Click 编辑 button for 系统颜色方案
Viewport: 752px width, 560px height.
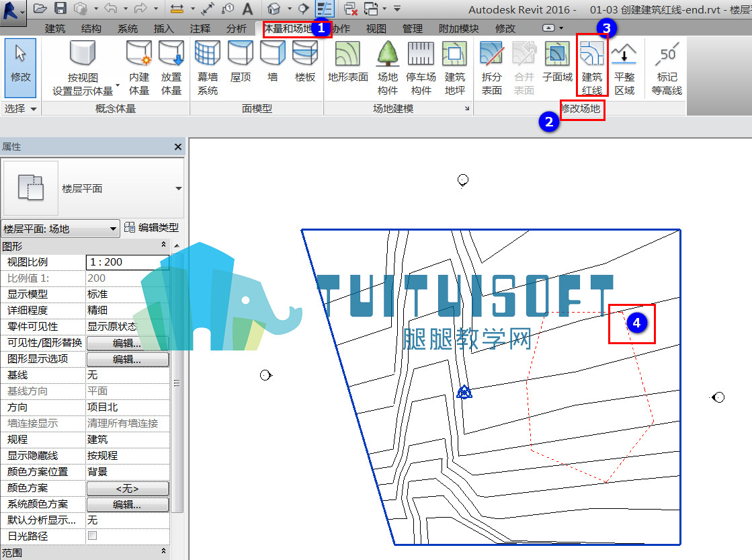point(128,505)
